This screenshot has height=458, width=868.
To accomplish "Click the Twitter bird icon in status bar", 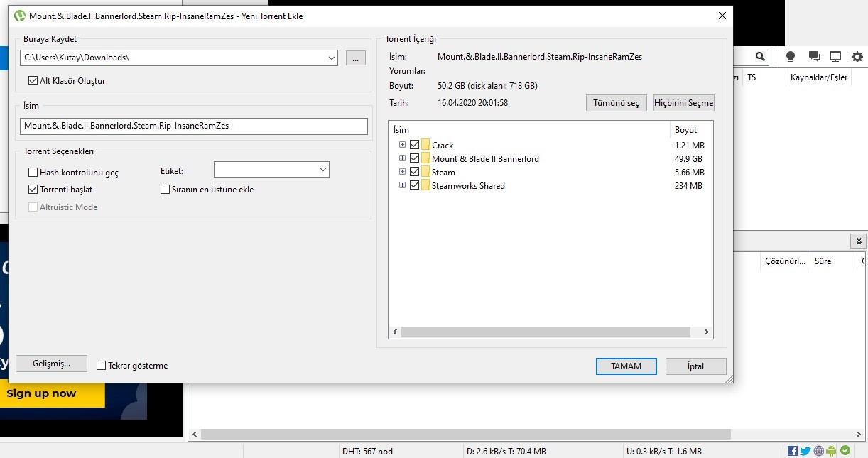I will [x=805, y=451].
